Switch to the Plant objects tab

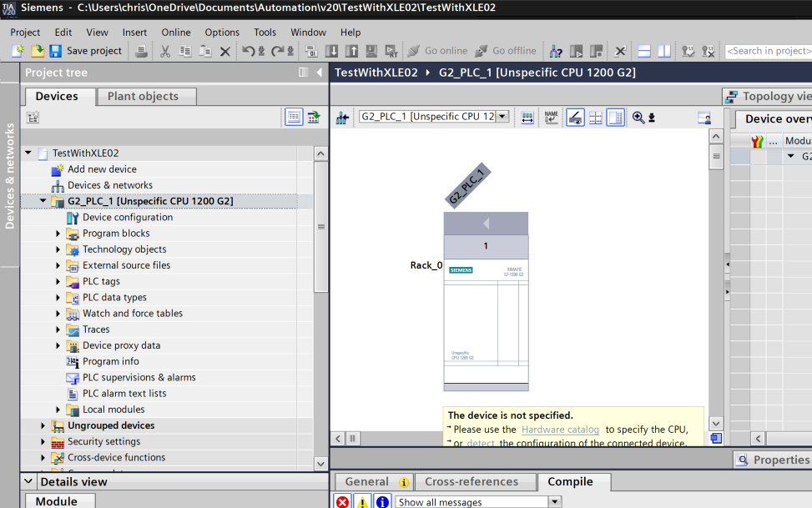(x=143, y=96)
